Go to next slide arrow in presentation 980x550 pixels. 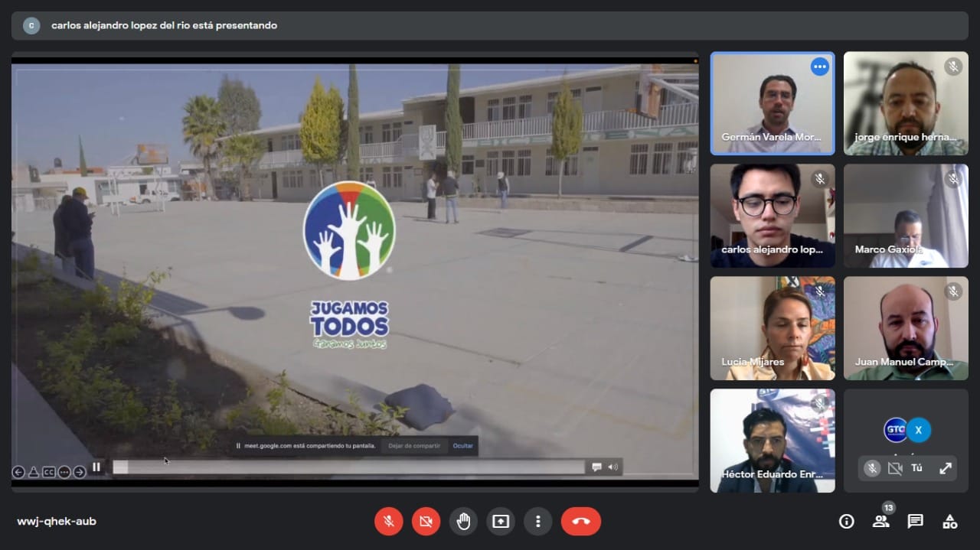(80, 472)
